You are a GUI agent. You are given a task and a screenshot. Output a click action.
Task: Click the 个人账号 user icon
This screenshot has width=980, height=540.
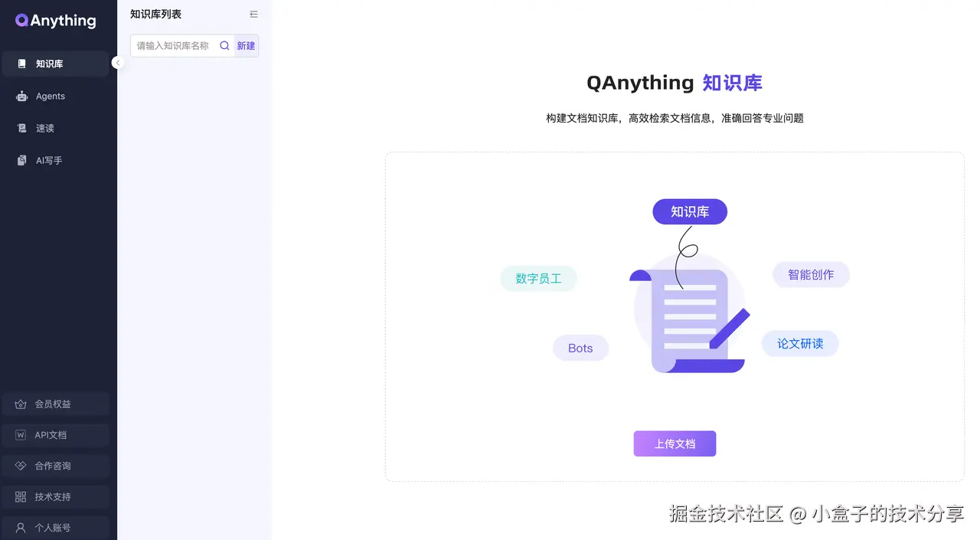pos(21,528)
